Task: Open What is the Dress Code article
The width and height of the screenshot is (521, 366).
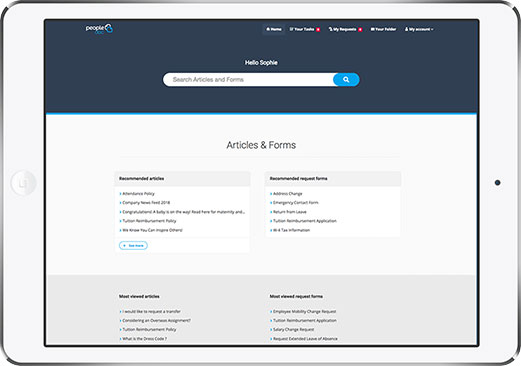Action: coord(144,339)
